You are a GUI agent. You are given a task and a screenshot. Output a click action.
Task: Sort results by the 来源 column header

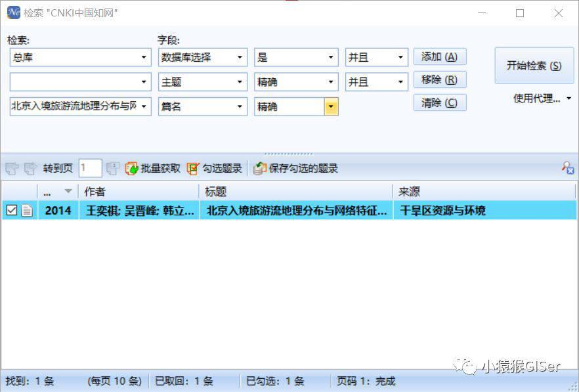point(482,192)
